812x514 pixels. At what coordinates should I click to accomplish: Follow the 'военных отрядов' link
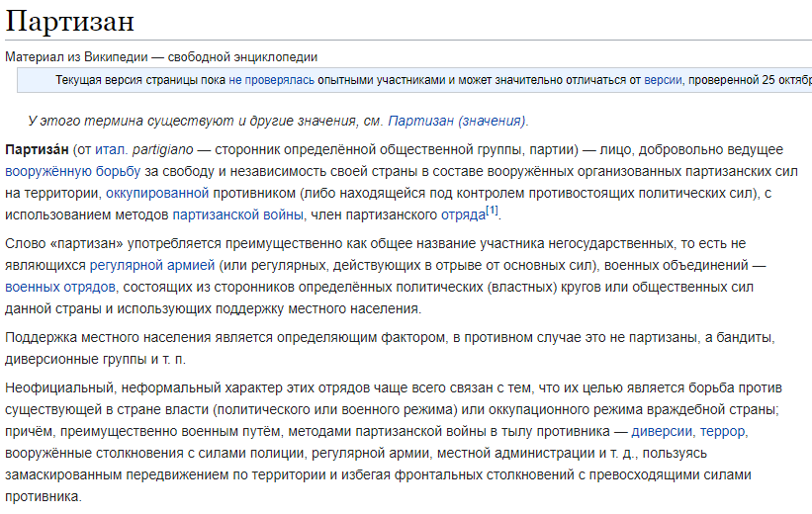coord(60,287)
